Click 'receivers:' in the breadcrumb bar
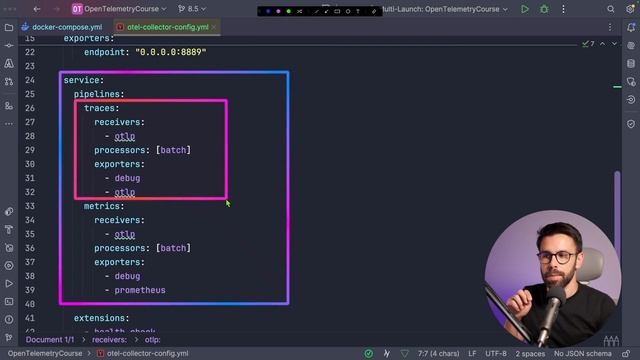 click(109, 340)
